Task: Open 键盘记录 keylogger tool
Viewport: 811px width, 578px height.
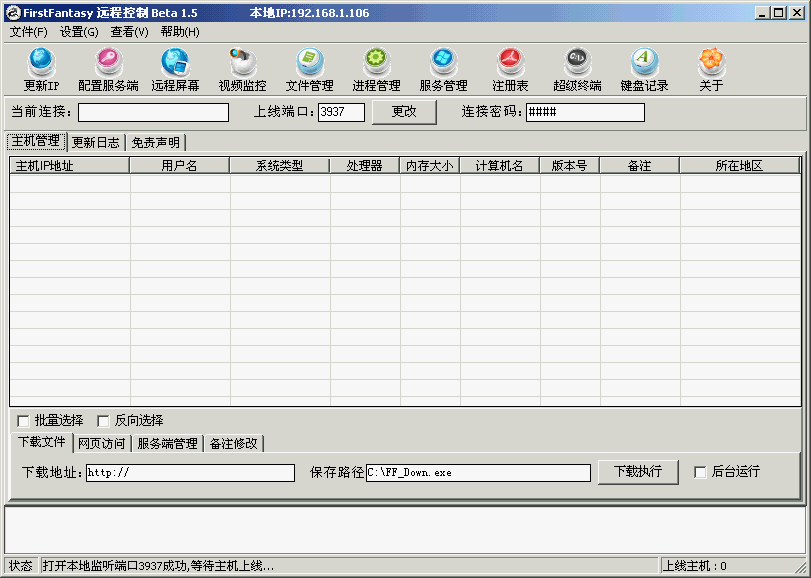Action: pyautogui.click(x=644, y=68)
